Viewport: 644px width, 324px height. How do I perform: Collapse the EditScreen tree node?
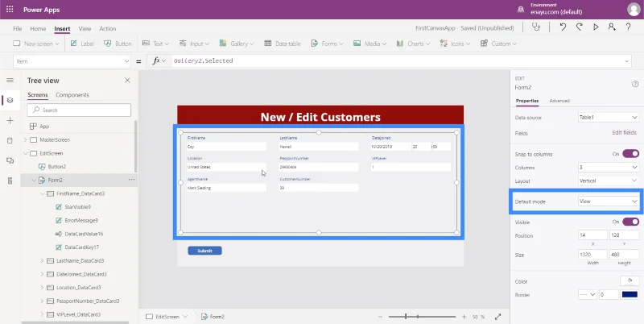pos(25,153)
